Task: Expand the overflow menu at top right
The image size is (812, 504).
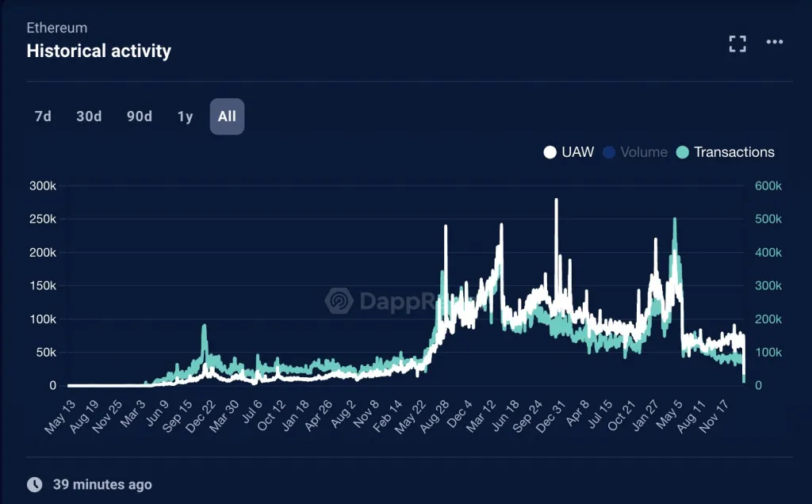Action: point(774,43)
